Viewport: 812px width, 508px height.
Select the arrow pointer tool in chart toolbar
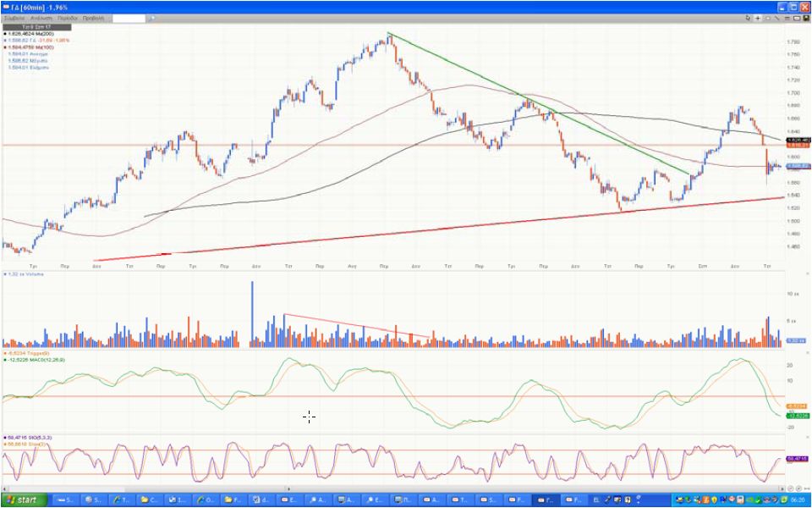pos(749,18)
